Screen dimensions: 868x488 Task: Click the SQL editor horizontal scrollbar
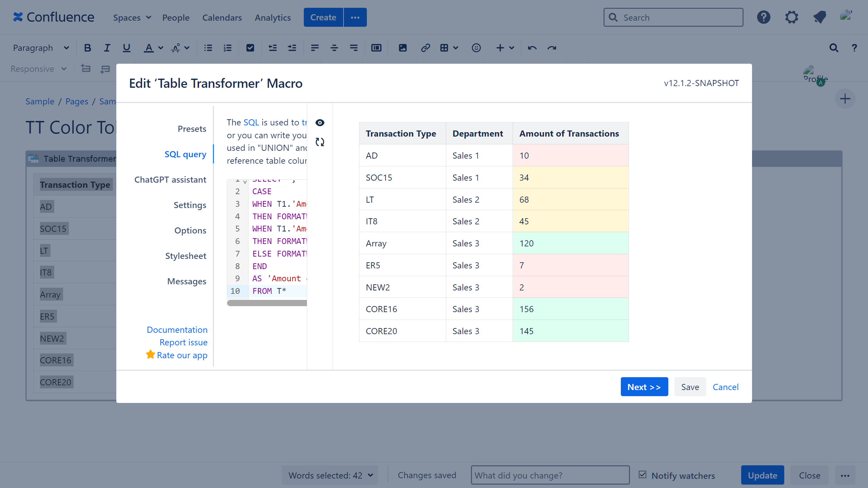click(267, 303)
